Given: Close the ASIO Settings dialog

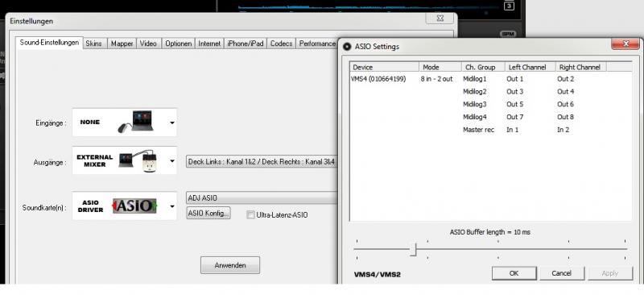Looking at the screenshot, I should tap(625, 44).
